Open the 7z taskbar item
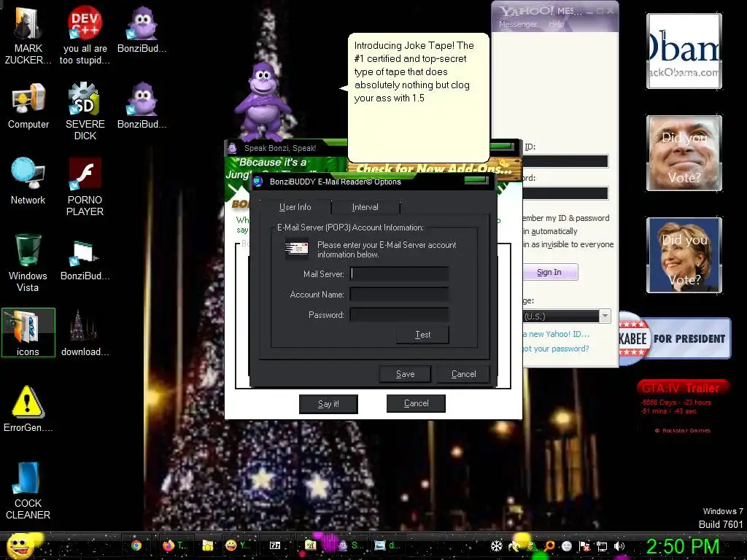This screenshot has height=560, width=747. (x=275, y=545)
